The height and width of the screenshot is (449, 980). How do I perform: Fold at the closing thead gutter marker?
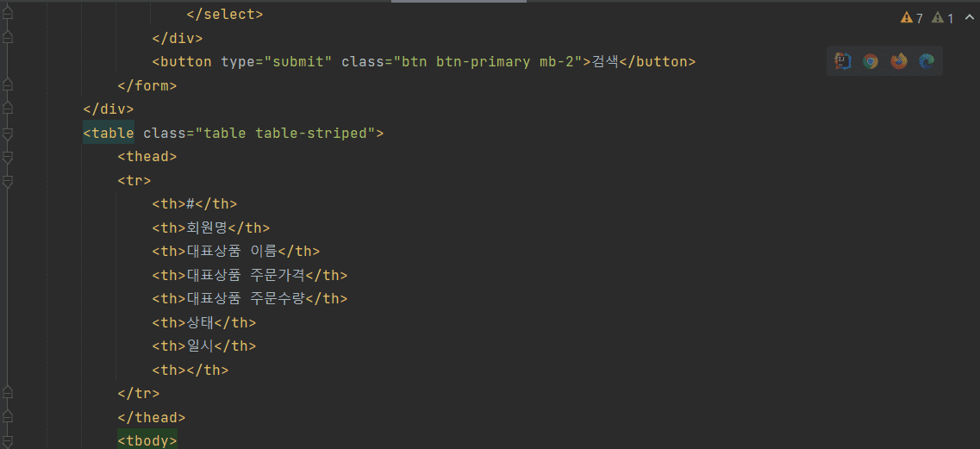click(8, 418)
